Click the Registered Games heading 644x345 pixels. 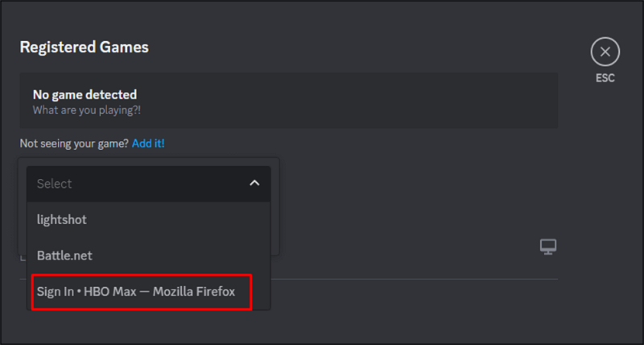click(84, 47)
